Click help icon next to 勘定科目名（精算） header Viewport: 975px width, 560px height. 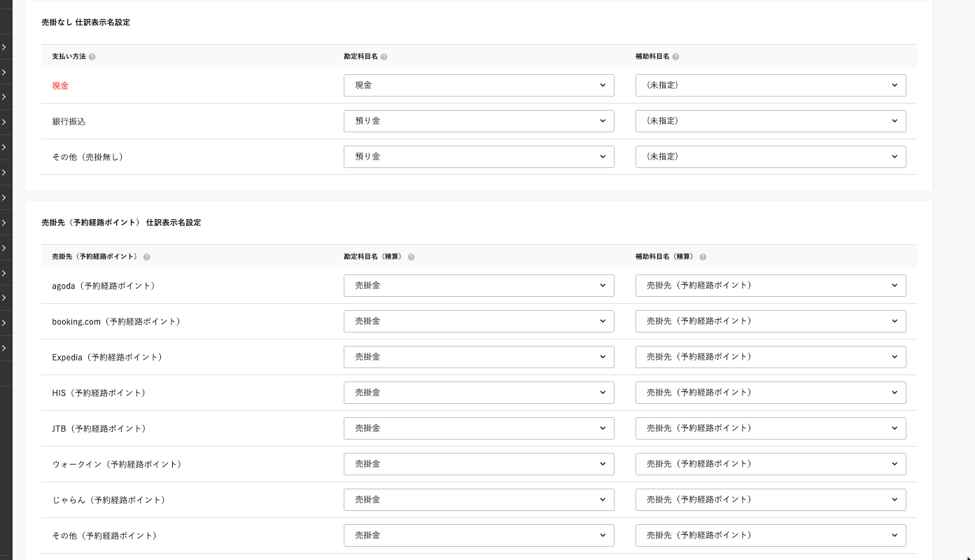click(412, 257)
